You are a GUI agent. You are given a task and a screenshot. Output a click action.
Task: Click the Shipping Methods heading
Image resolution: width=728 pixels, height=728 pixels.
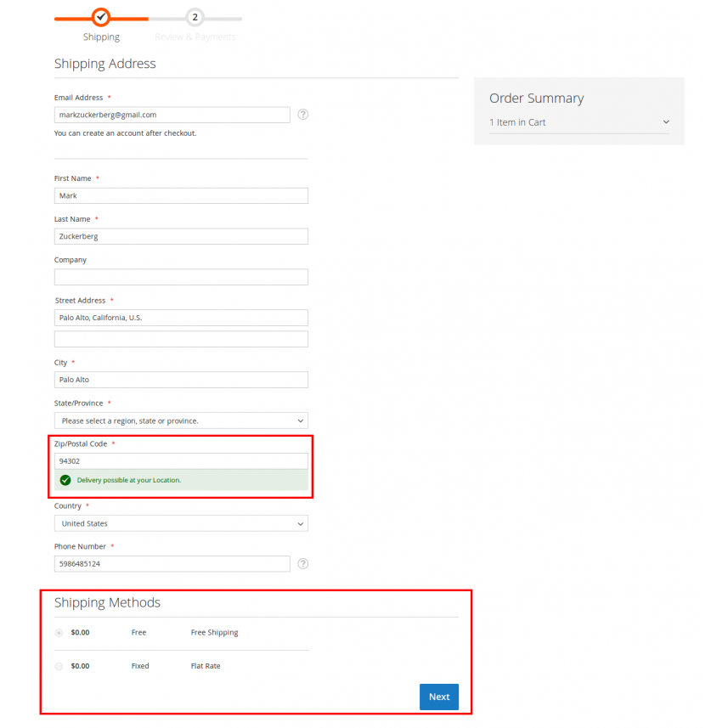[107, 602]
